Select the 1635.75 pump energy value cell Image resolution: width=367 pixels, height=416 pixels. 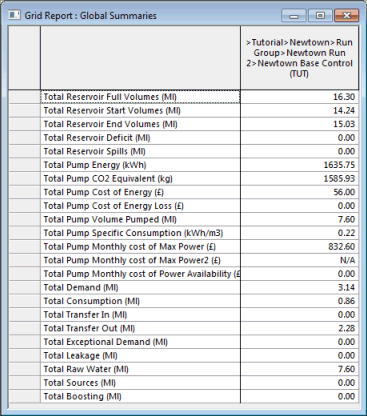(299, 165)
